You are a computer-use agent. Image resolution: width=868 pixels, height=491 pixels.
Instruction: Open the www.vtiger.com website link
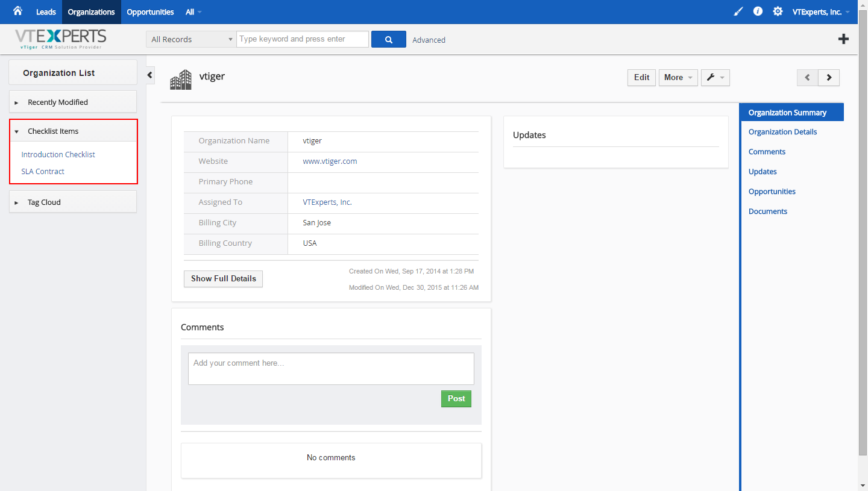pyautogui.click(x=330, y=161)
